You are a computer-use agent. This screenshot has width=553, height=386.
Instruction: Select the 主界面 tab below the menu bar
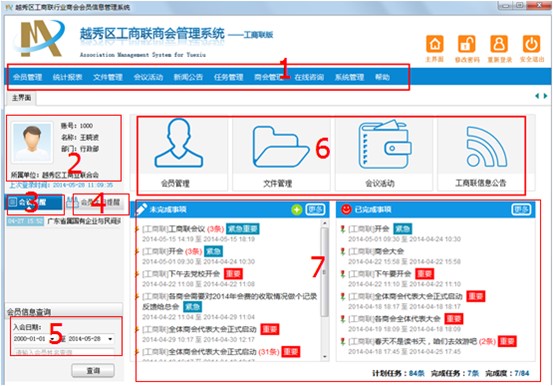click(22, 98)
